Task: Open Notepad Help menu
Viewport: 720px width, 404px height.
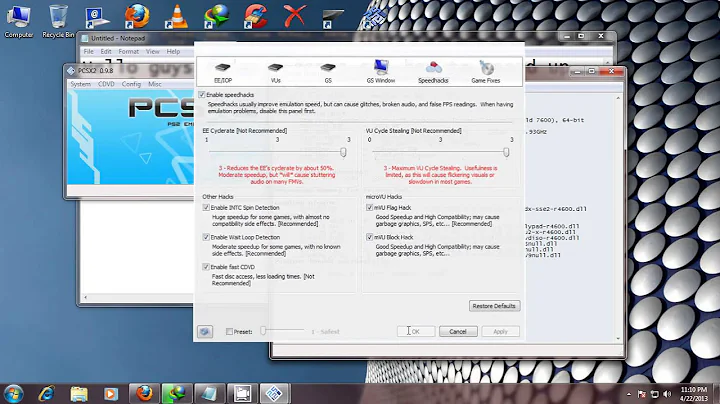Action: (173, 51)
